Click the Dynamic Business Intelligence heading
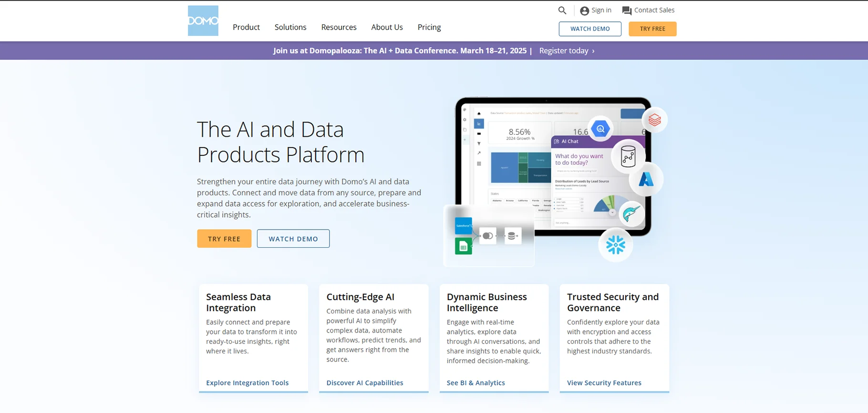868x413 pixels. coord(487,302)
